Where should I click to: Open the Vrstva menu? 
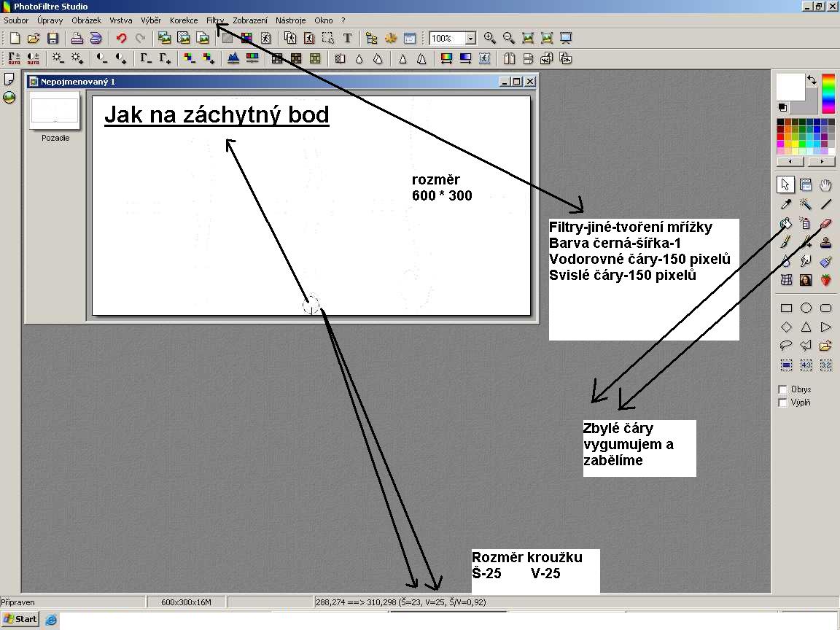121,20
